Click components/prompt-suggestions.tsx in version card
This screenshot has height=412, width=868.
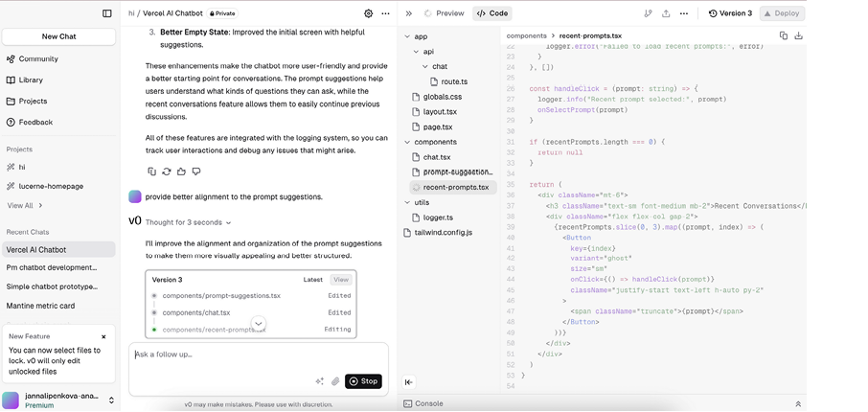pyautogui.click(x=221, y=296)
